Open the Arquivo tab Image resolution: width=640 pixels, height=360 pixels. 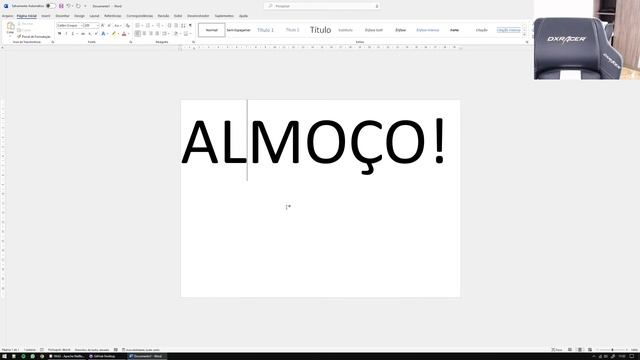click(x=7, y=16)
